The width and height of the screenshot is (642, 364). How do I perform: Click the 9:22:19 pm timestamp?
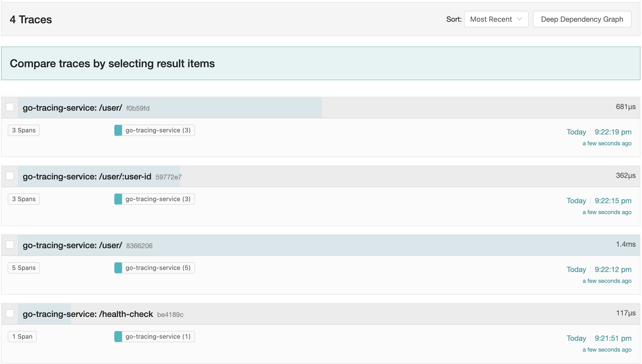613,132
